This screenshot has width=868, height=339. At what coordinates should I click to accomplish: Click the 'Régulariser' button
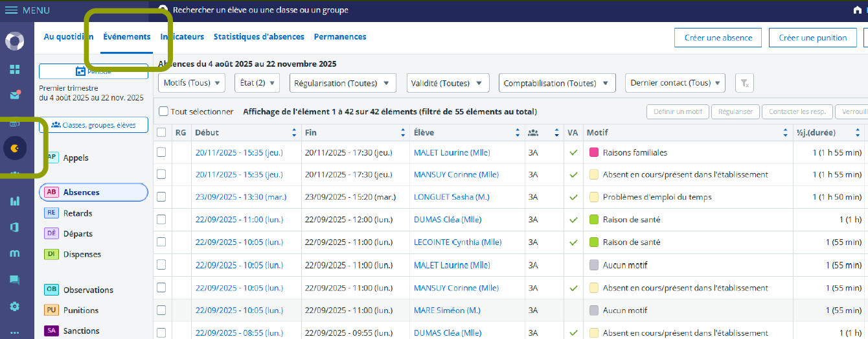point(735,111)
